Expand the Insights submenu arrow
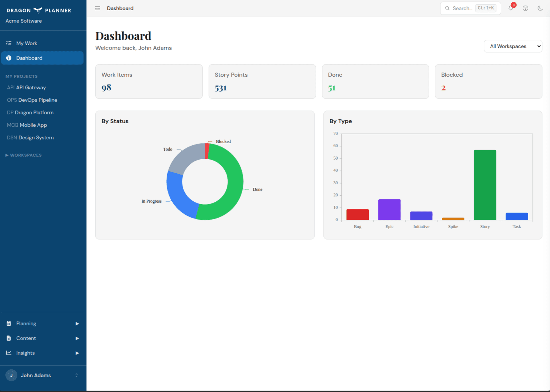Image resolution: width=550 pixels, height=392 pixels. pos(77,353)
